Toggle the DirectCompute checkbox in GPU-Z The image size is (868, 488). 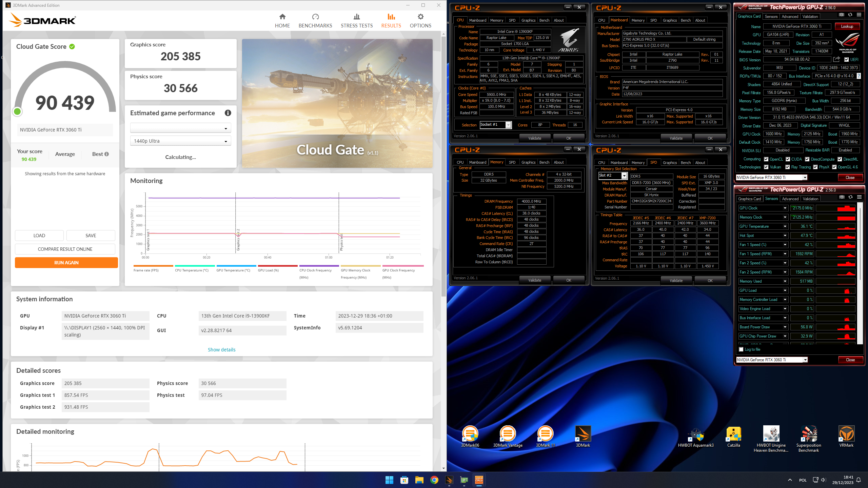click(807, 159)
